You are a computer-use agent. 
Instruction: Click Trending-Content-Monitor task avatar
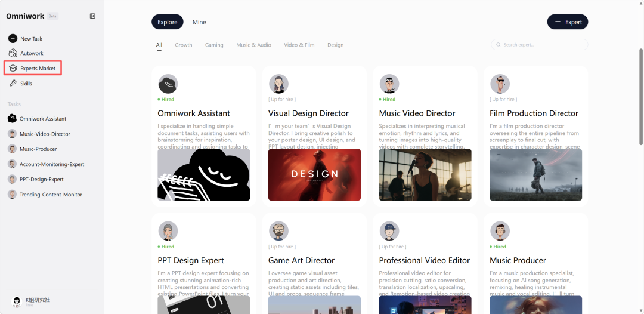click(13, 195)
